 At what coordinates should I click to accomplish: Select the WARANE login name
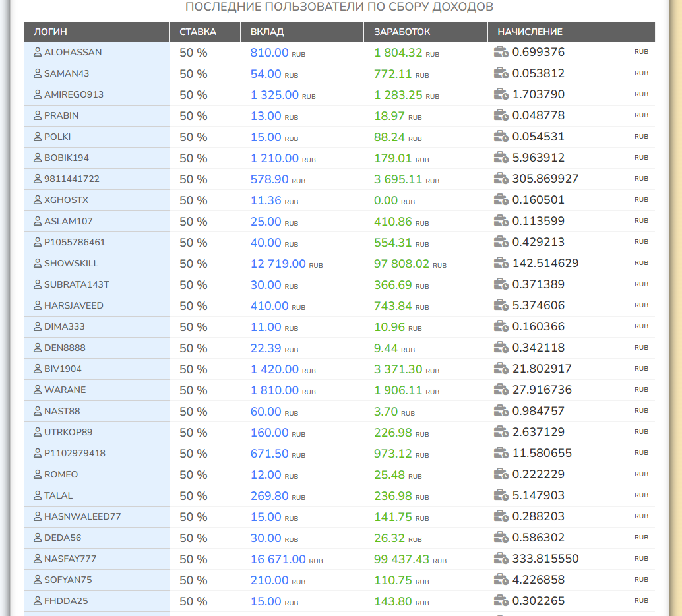tap(65, 390)
